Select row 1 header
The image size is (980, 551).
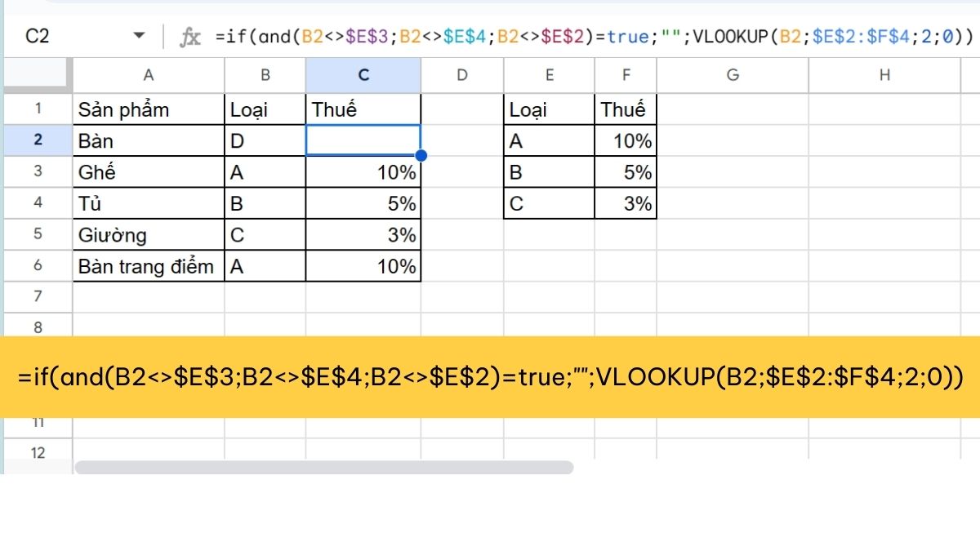38,109
